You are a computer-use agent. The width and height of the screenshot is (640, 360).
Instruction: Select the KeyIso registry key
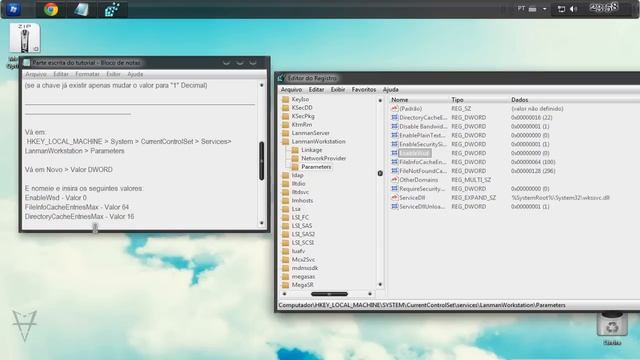pos(300,99)
